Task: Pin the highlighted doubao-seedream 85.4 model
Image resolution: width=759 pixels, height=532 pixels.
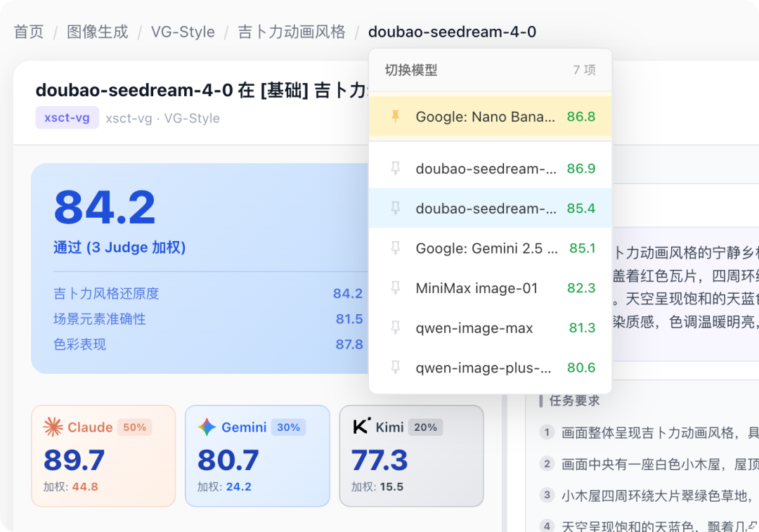Action: pyautogui.click(x=394, y=208)
